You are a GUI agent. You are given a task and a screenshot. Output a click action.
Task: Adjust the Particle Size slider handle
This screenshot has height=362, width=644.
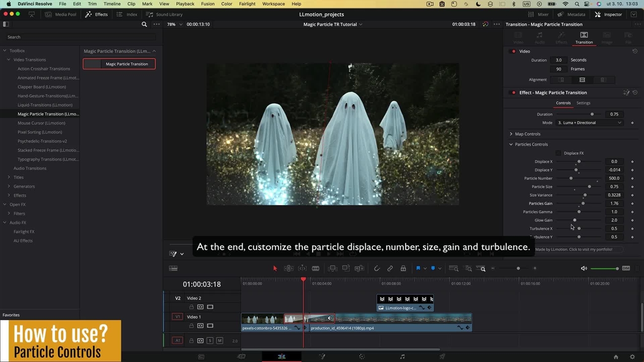click(589, 187)
